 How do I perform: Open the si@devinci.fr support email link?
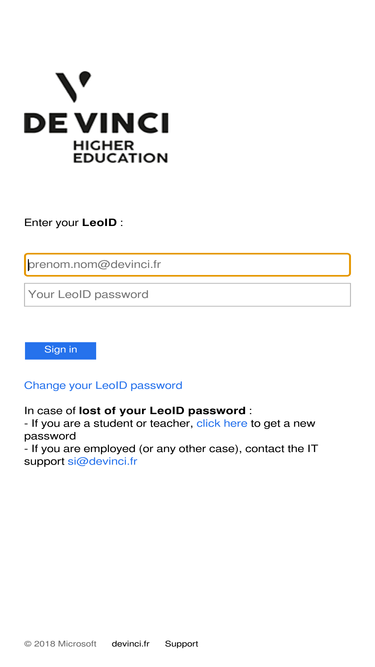(x=102, y=462)
